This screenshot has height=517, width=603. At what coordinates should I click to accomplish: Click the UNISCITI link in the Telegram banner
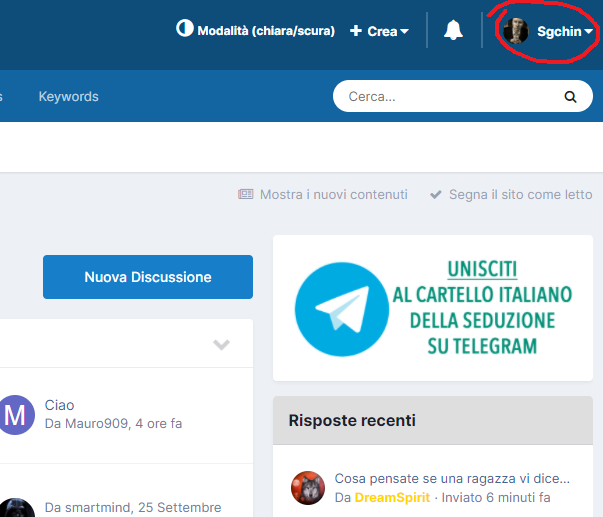[482, 269]
